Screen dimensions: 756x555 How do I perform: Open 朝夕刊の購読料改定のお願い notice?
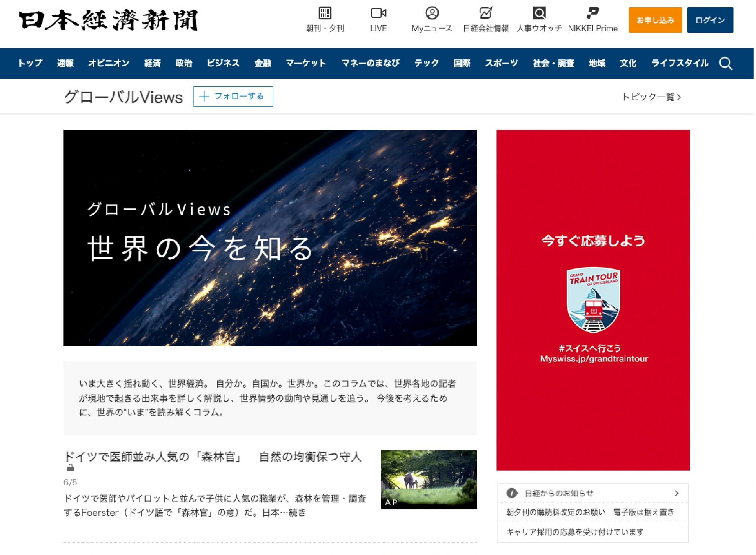coord(590,512)
